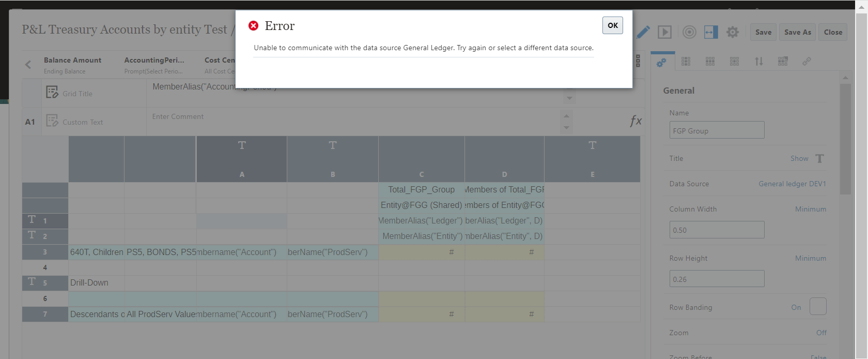This screenshot has height=359, width=868.
Task: Click OK to dismiss the error dialog
Action: click(x=612, y=25)
